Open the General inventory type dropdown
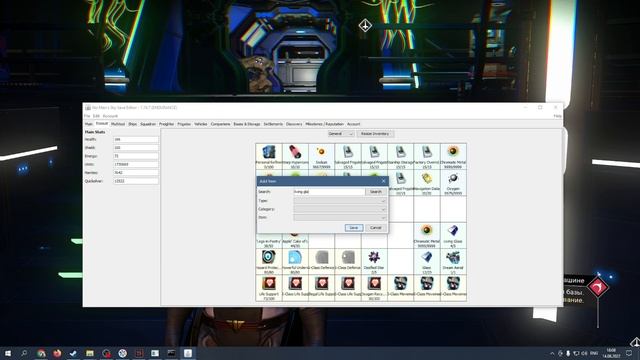640x360 pixels. pos(341,134)
